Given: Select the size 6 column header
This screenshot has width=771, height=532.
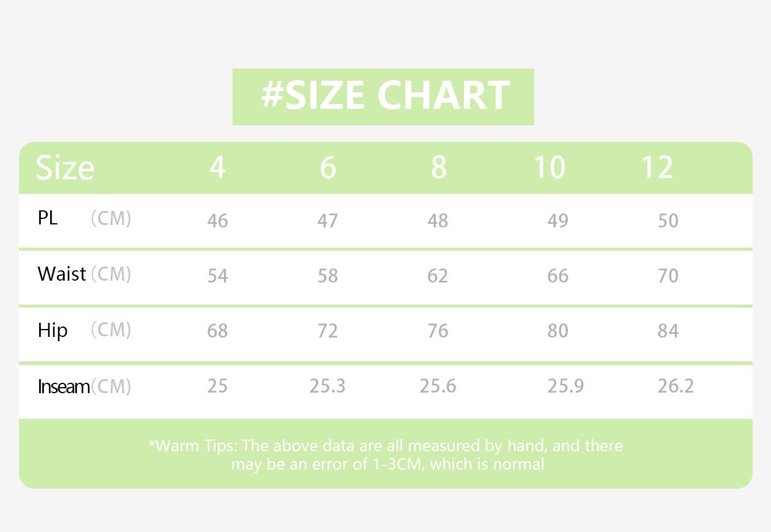Looking at the screenshot, I should coord(328,167).
